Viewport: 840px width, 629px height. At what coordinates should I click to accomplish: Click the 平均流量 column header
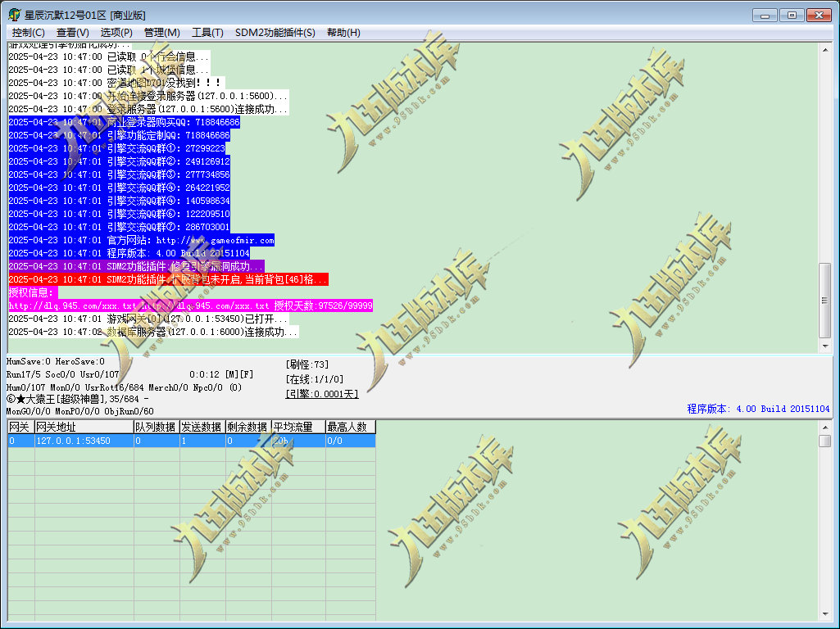tap(298, 427)
